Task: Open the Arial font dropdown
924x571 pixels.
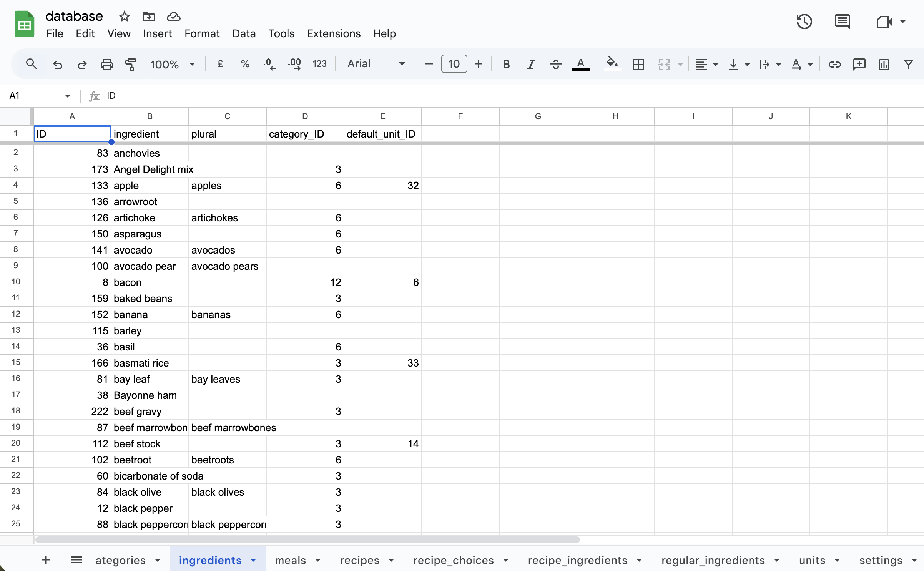Action: click(x=376, y=64)
